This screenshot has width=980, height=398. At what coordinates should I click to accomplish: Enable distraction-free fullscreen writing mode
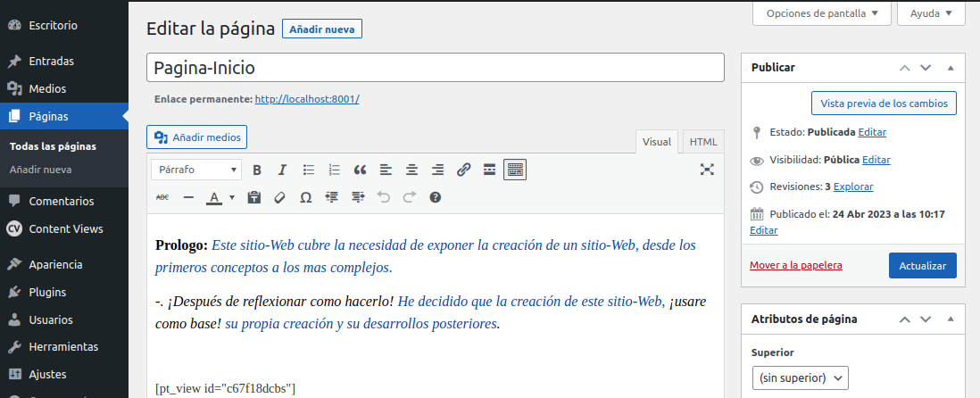pyautogui.click(x=707, y=170)
